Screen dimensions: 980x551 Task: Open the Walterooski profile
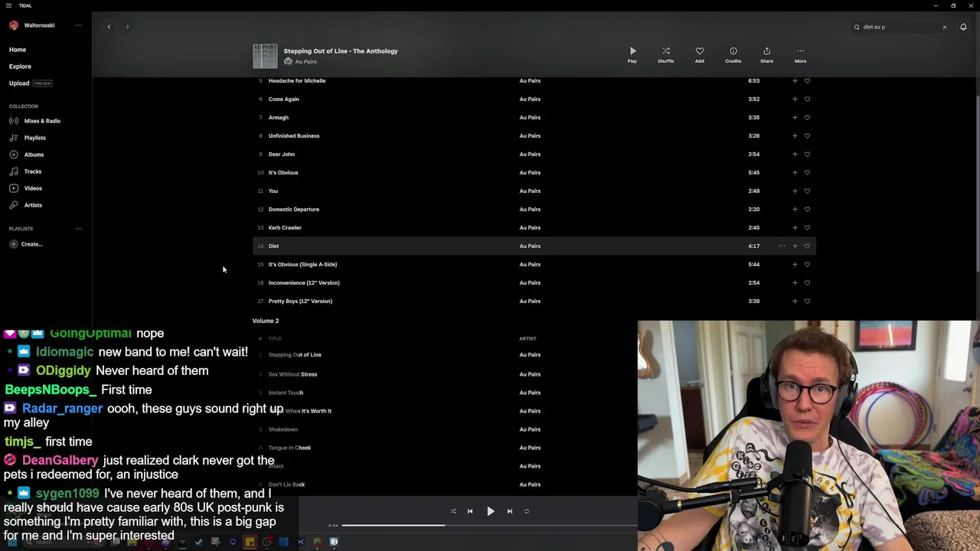point(32,25)
